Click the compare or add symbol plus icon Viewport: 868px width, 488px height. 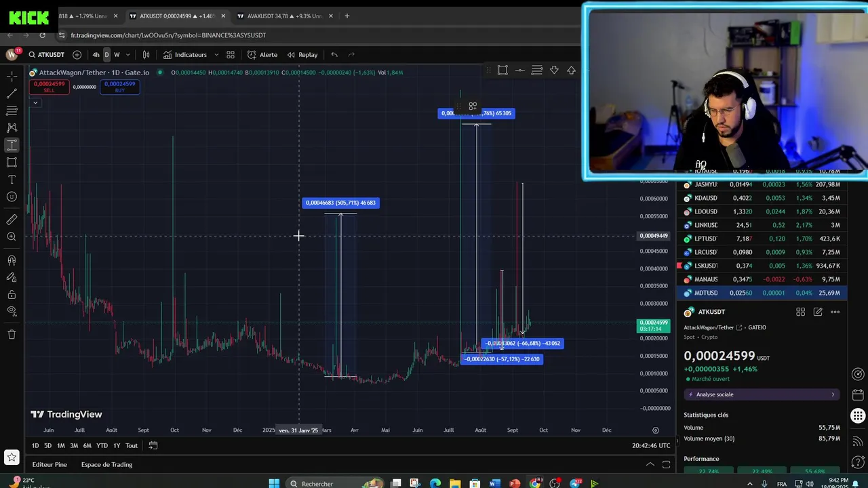(x=77, y=55)
